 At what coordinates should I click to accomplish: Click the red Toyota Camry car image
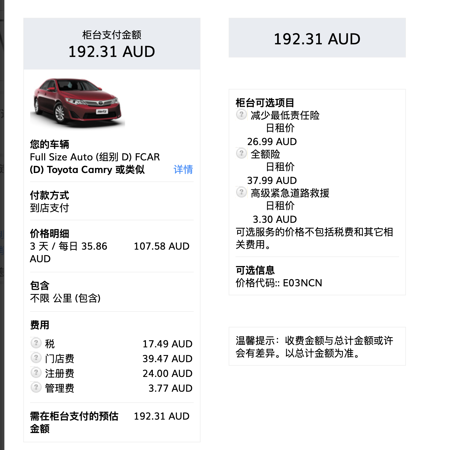(x=78, y=102)
